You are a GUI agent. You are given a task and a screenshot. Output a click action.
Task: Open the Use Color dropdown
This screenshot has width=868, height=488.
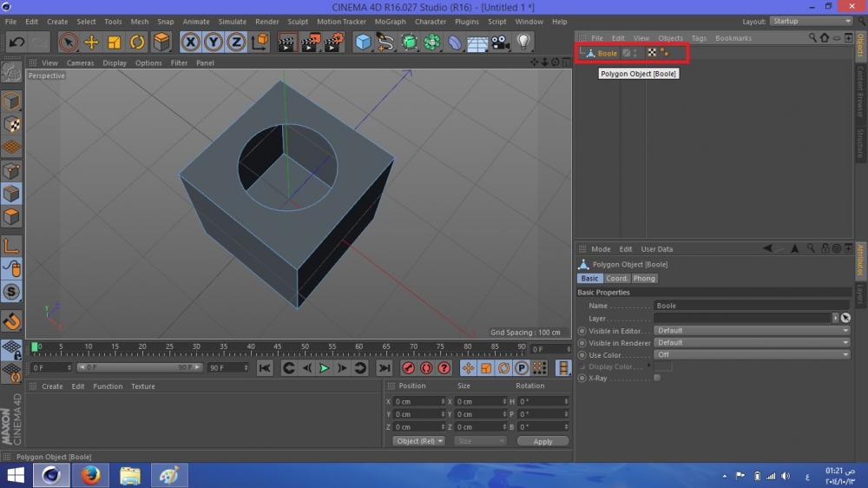click(753, 355)
